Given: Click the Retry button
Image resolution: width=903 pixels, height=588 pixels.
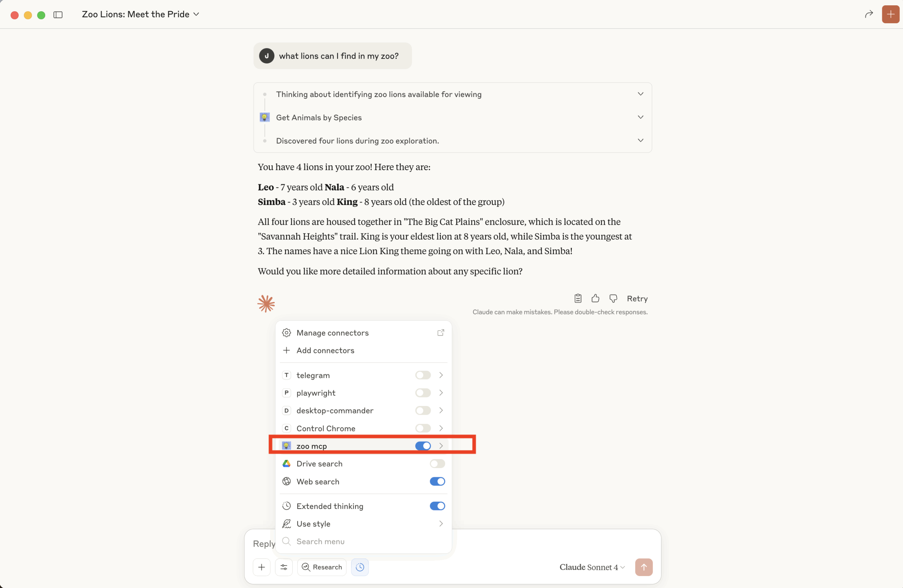Looking at the screenshot, I should click(637, 298).
